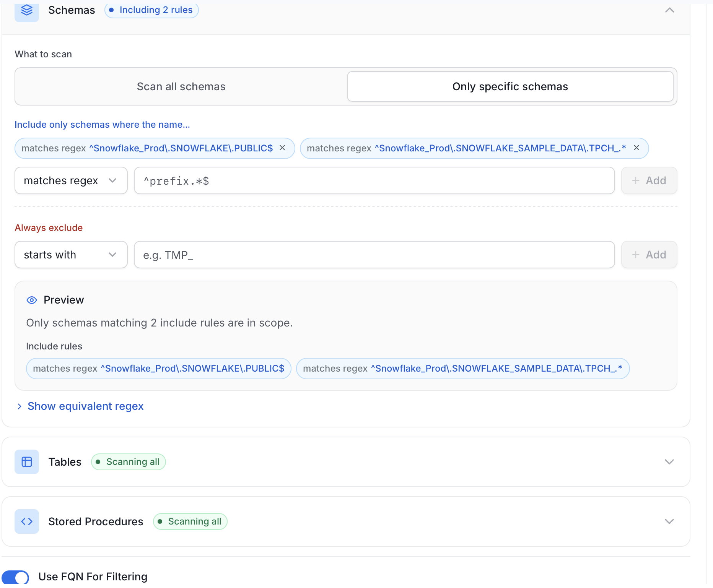This screenshot has height=588, width=713.
Task: Click the What to scan label
Action: click(x=43, y=54)
